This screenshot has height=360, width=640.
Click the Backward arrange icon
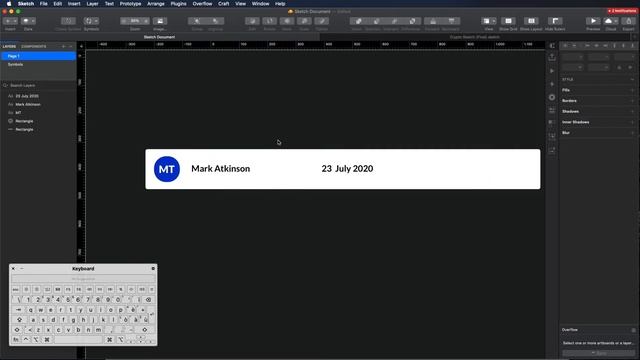(451, 21)
